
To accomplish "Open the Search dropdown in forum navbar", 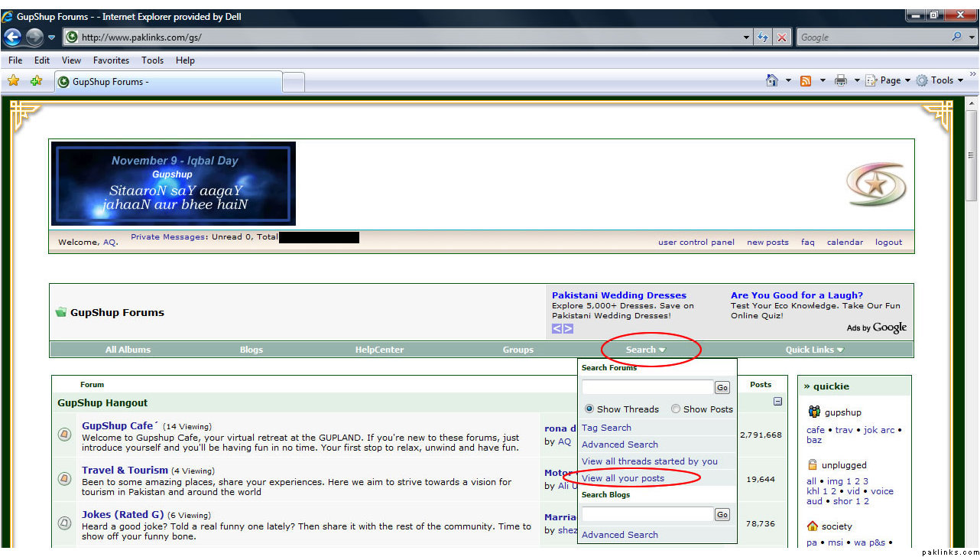I will click(645, 350).
